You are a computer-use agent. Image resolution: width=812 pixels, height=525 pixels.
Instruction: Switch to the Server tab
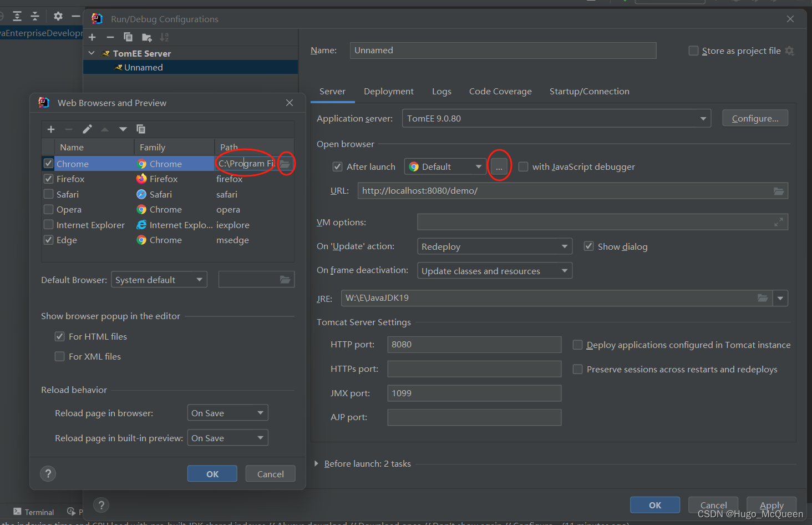[332, 92]
